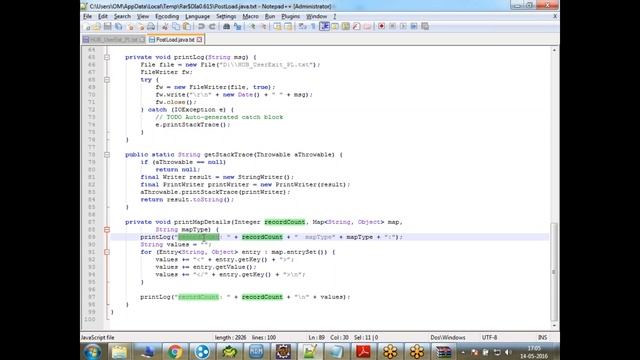The image size is (640, 360).
Task: Toggle show all characters button
Action: 313,27
